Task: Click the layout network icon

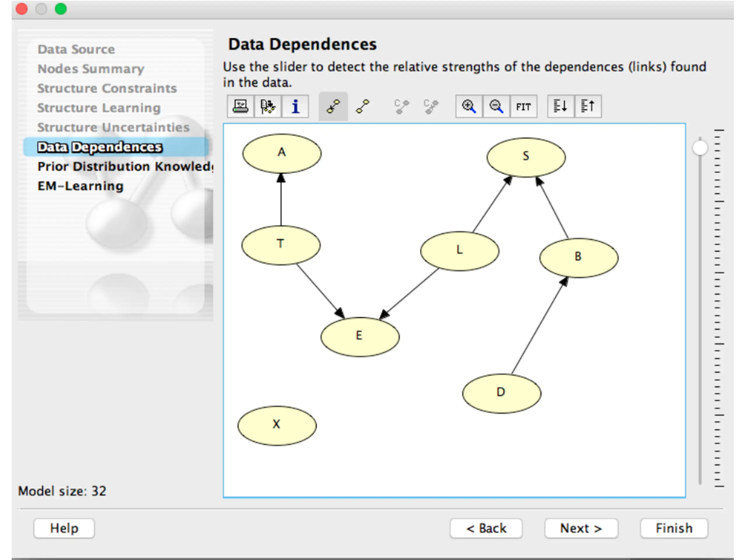Action: click(268, 106)
